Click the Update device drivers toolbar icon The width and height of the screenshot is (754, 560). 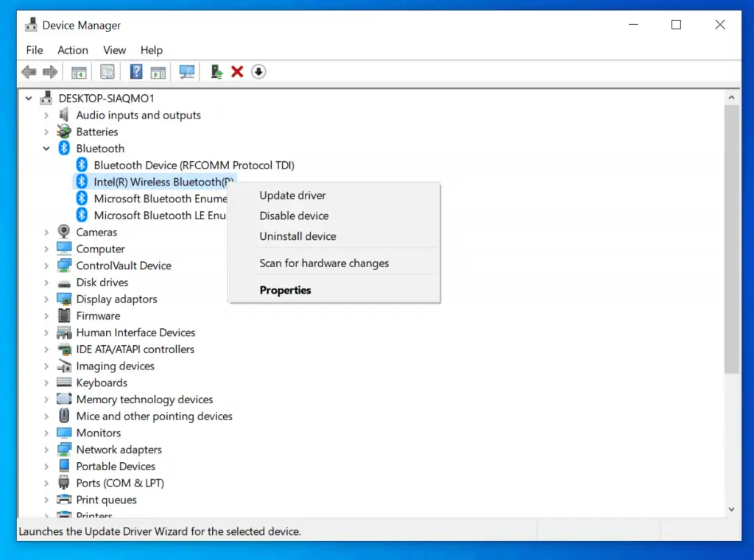[216, 71]
